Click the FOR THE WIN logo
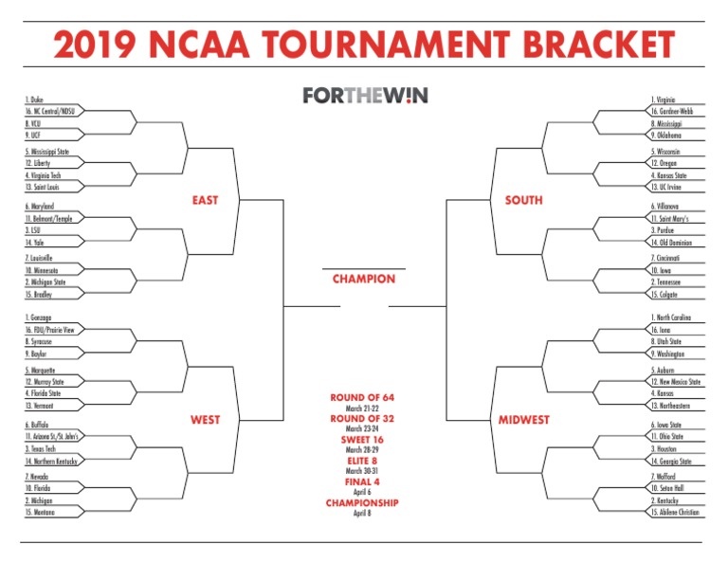Screen dimensions: 728x563 coord(364,96)
